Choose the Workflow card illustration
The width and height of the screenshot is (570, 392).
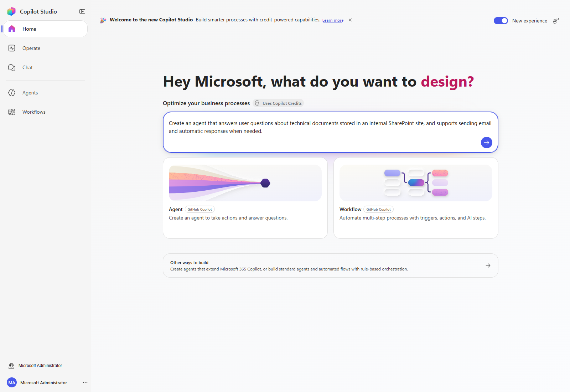416,183
